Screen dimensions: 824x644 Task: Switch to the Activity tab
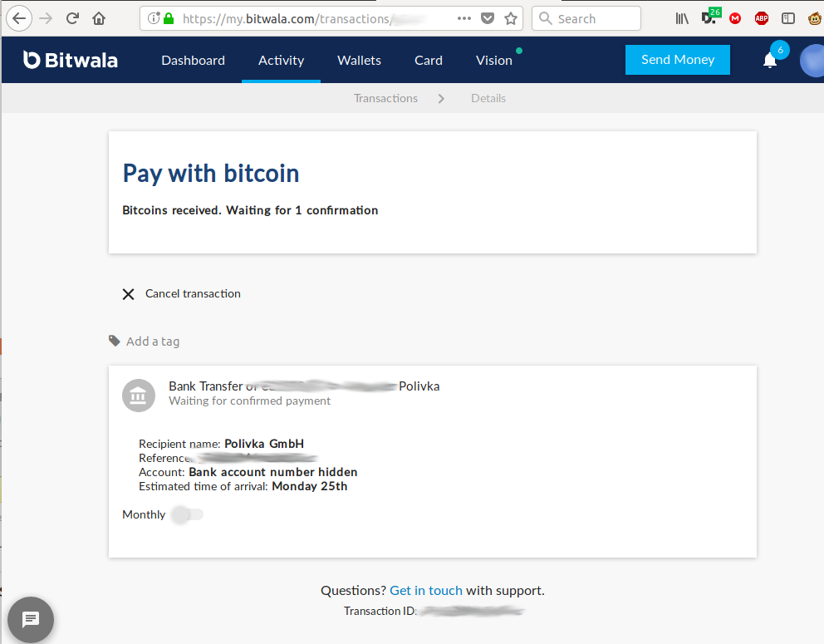[281, 61]
